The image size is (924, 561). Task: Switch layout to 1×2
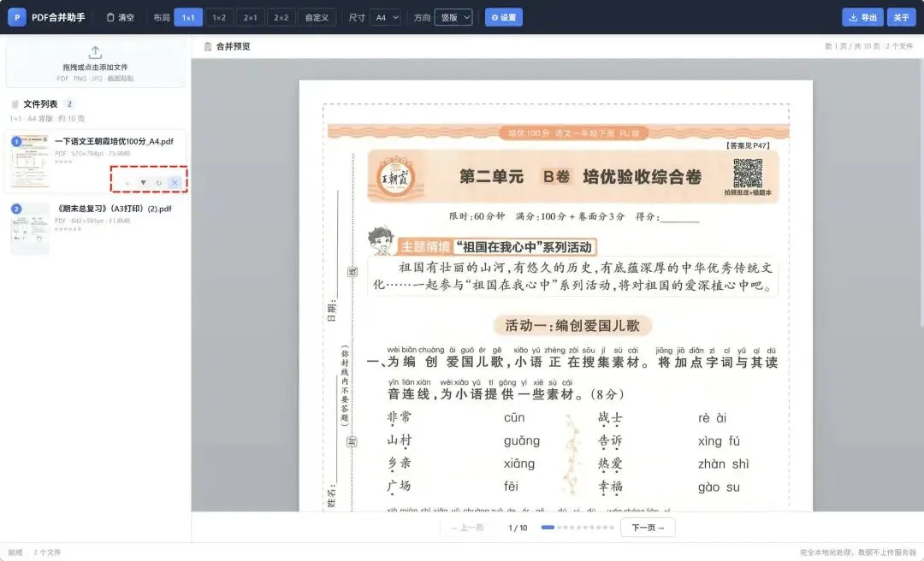point(219,17)
